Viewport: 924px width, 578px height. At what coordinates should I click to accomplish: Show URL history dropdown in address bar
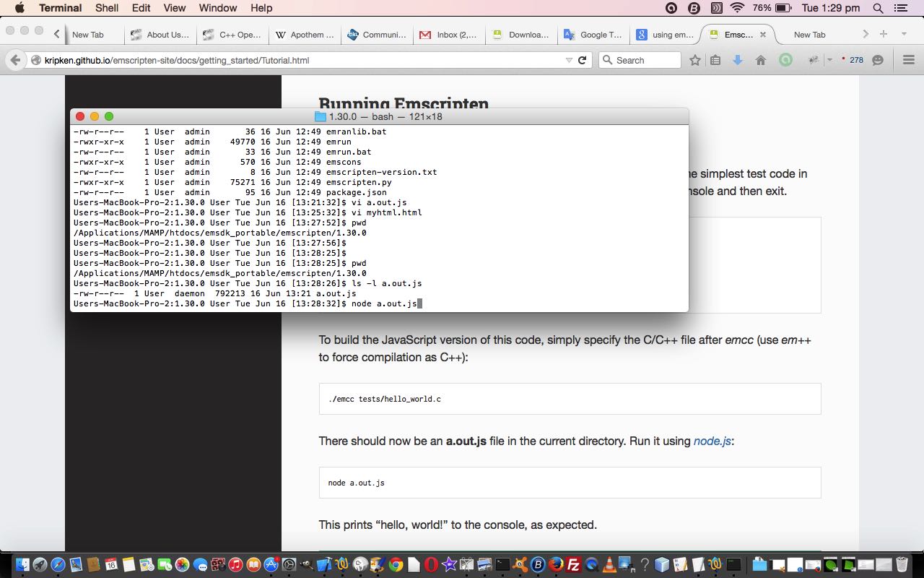pyautogui.click(x=569, y=60)
